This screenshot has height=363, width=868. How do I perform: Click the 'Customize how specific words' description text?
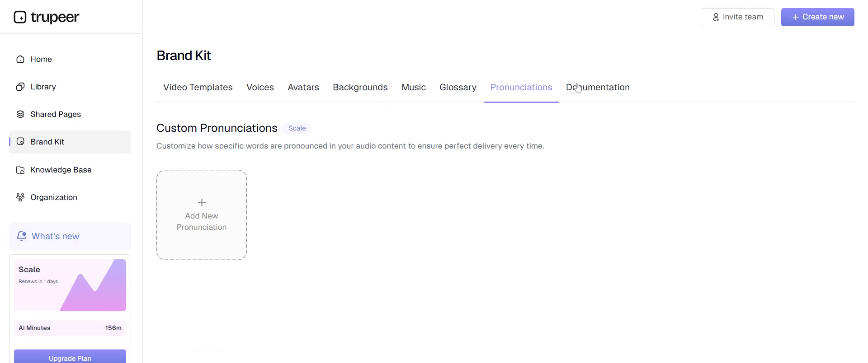tap(350, 146)
